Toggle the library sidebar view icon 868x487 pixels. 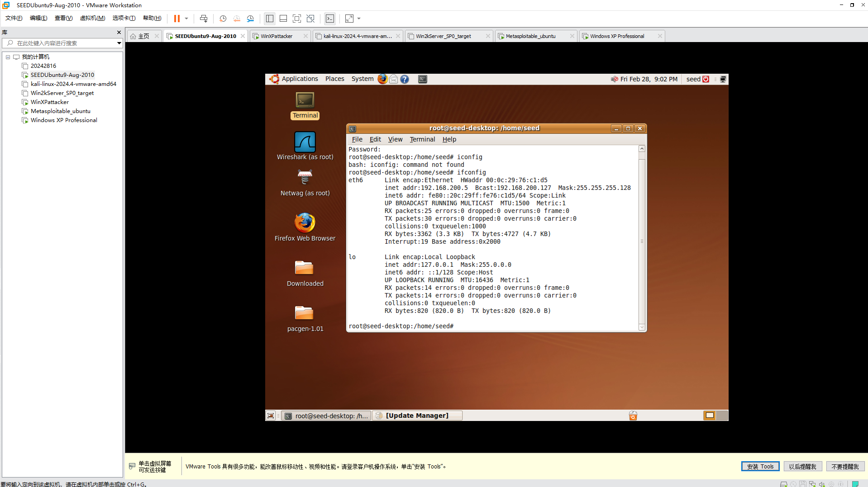coord(270,19)
